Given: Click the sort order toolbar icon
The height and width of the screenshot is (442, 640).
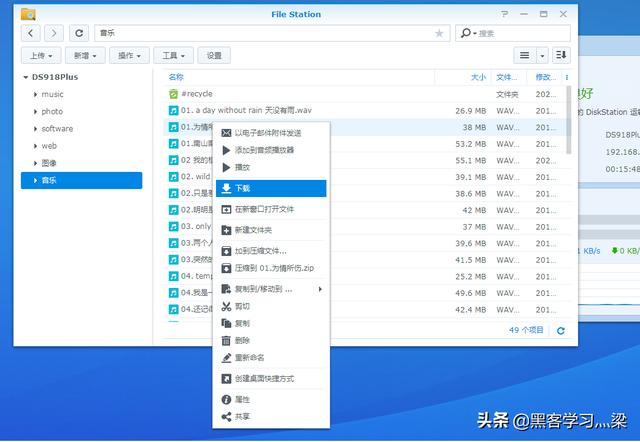Looking at the screenshot, I should point(561,55).
